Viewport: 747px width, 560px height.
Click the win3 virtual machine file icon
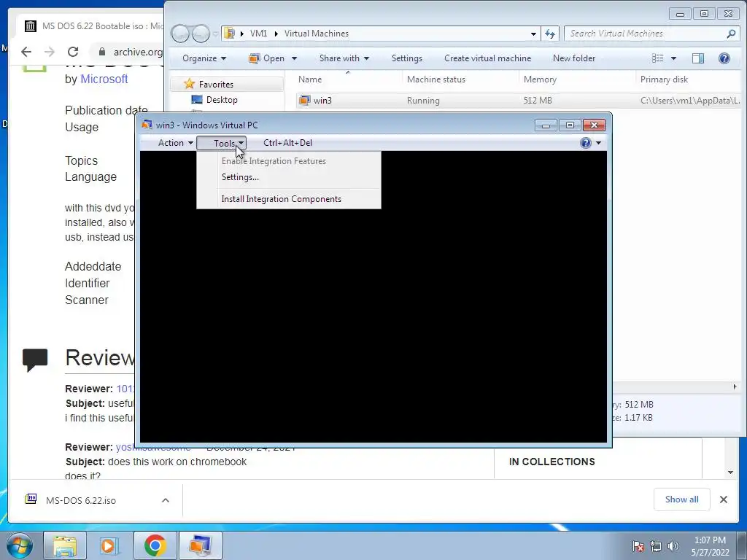tap(304, 101)
